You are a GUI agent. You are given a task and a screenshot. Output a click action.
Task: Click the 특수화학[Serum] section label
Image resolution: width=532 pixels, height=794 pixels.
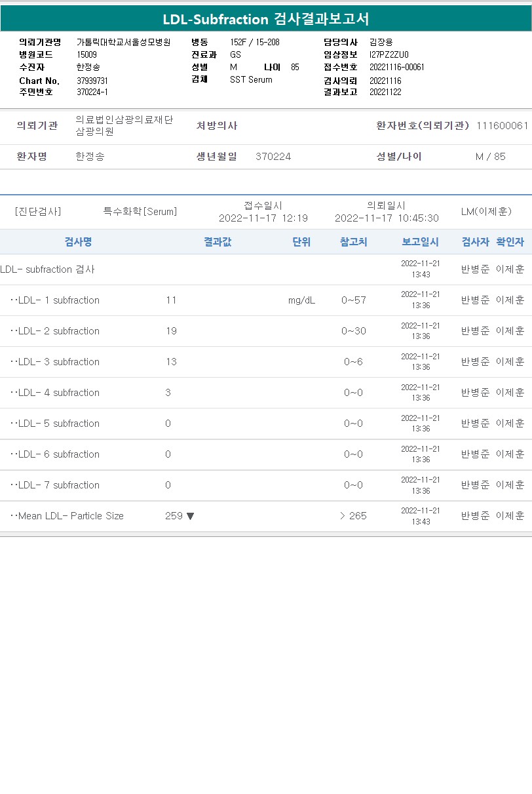(x=140, y=212)
